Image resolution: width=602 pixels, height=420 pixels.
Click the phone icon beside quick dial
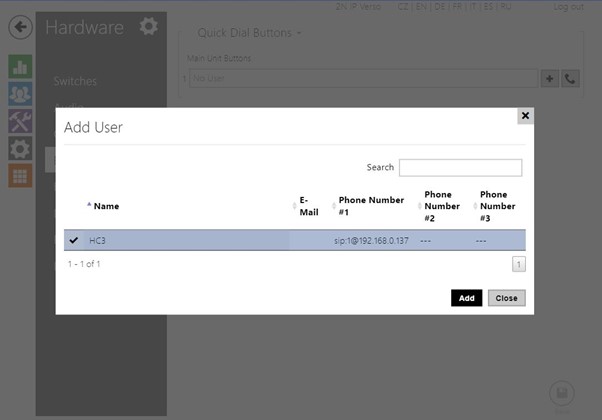(570, 78)
